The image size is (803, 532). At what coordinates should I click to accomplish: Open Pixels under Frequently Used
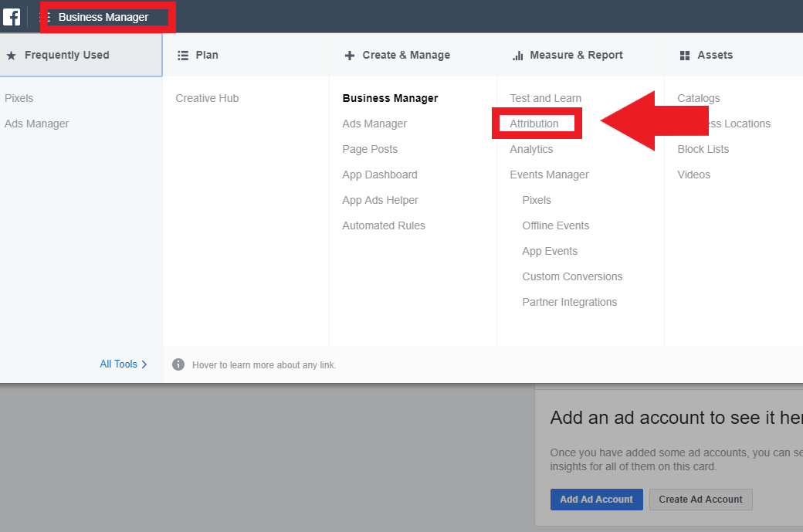[x=19, y=98]
